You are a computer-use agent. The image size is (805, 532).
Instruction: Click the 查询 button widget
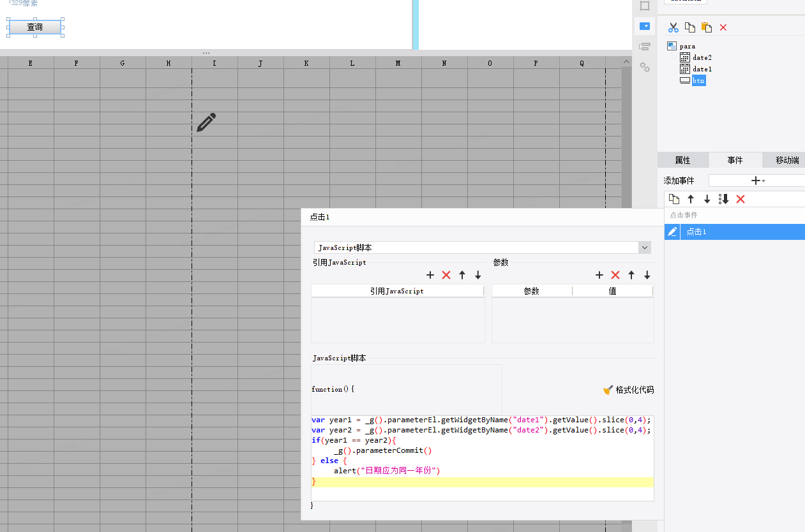coord(35,27)
